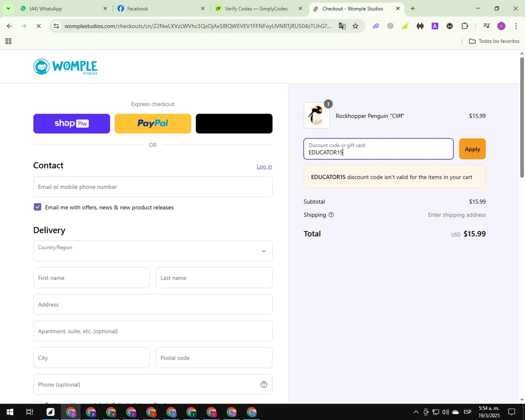Focus the Address field
This screenshot has height=420, width=525.
tap(153, 304)
